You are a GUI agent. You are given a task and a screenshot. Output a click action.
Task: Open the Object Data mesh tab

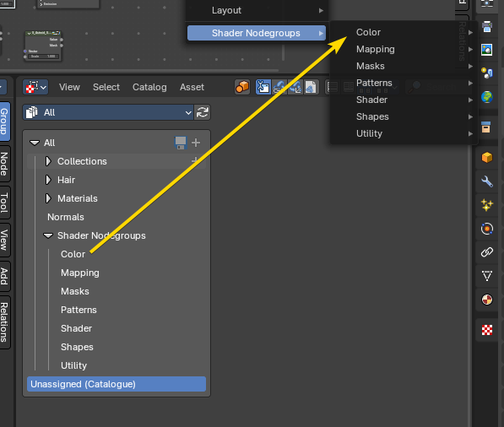coord(486,276)
